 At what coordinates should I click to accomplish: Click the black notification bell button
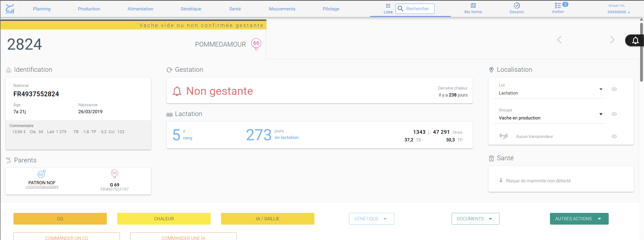pyautogui.click(x=635, y=40)
